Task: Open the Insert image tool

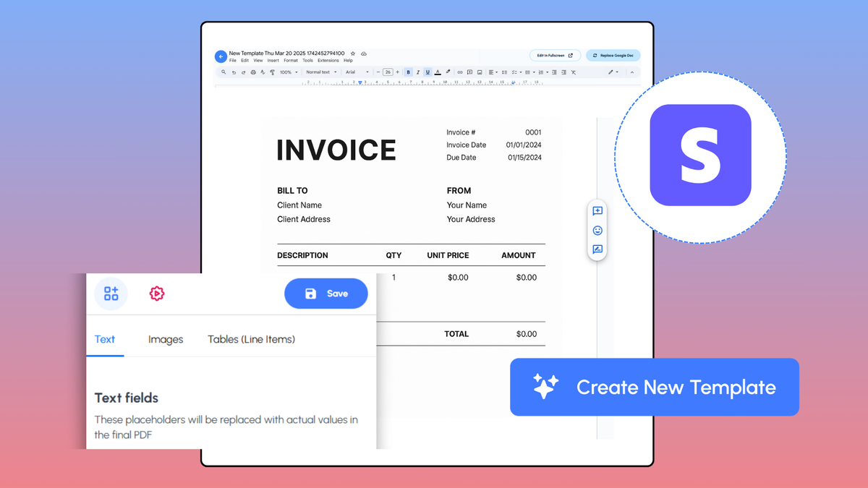Action: point(480,72)
